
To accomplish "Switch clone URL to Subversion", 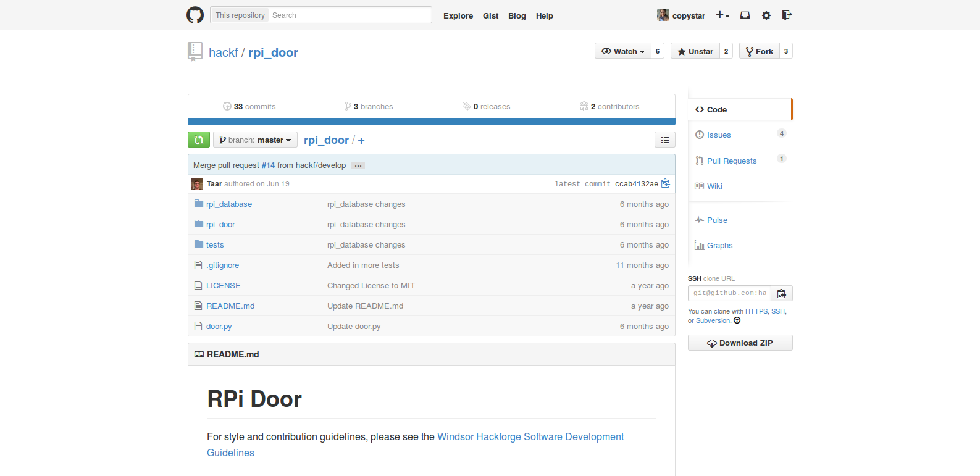I will click(x=713, y=320).
